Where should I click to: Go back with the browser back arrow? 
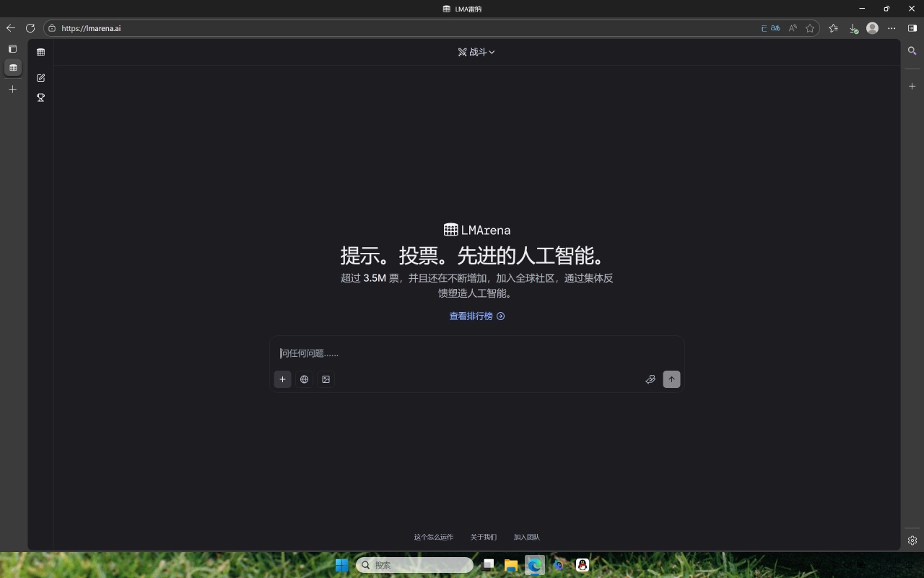pos(10,28)
